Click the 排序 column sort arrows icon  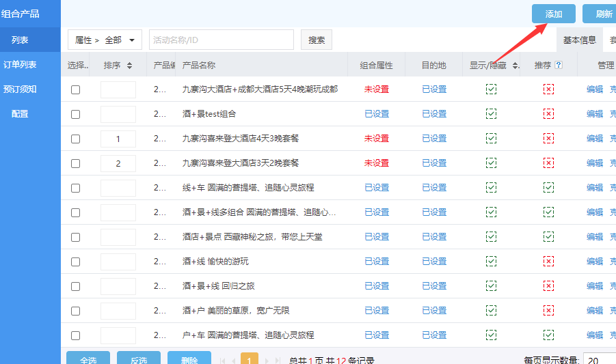130,66
